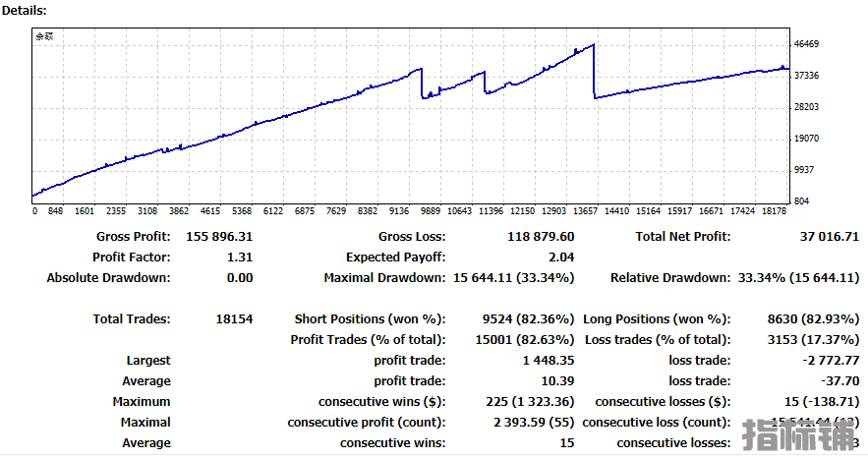Click the consecutive profit (count): label
This screenshot has width=868, height=459.
367,422
